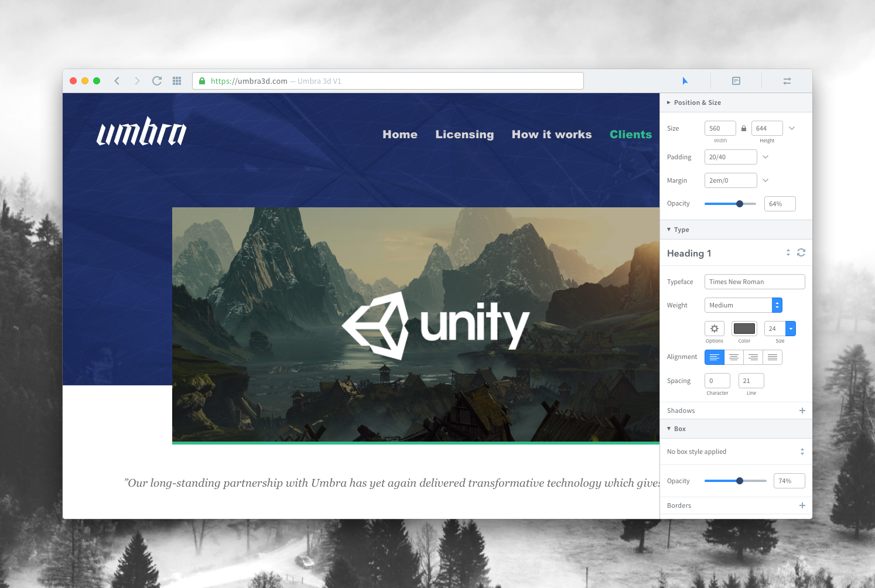Click the Character spacing field showing 0

tap(717, 381)
